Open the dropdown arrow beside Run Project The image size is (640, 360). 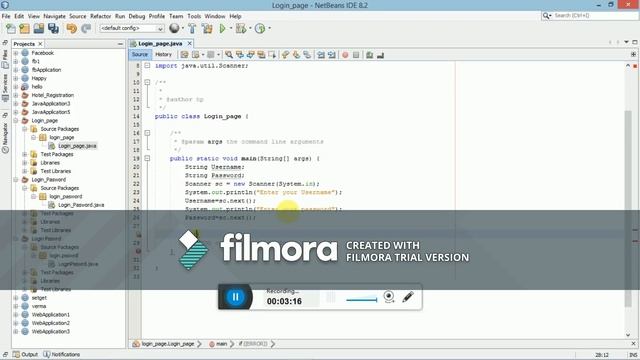[231, 29]
